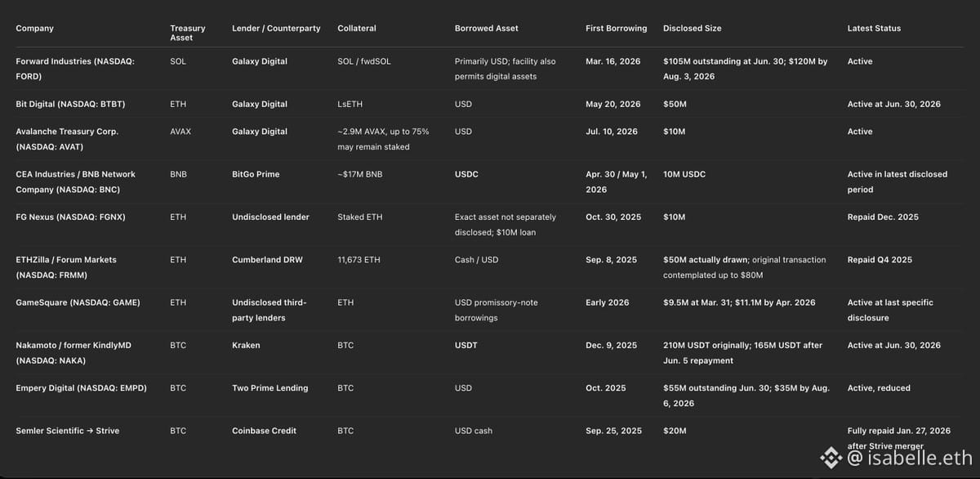Click the @isabelle.eth watermark handle
Viewport: 980px width, 479px height.
pos(910,458)
